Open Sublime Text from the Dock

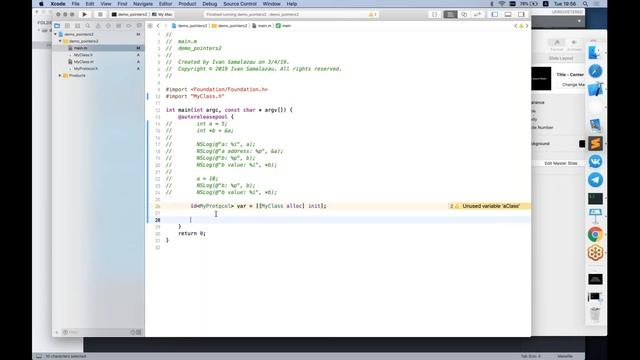595,143
